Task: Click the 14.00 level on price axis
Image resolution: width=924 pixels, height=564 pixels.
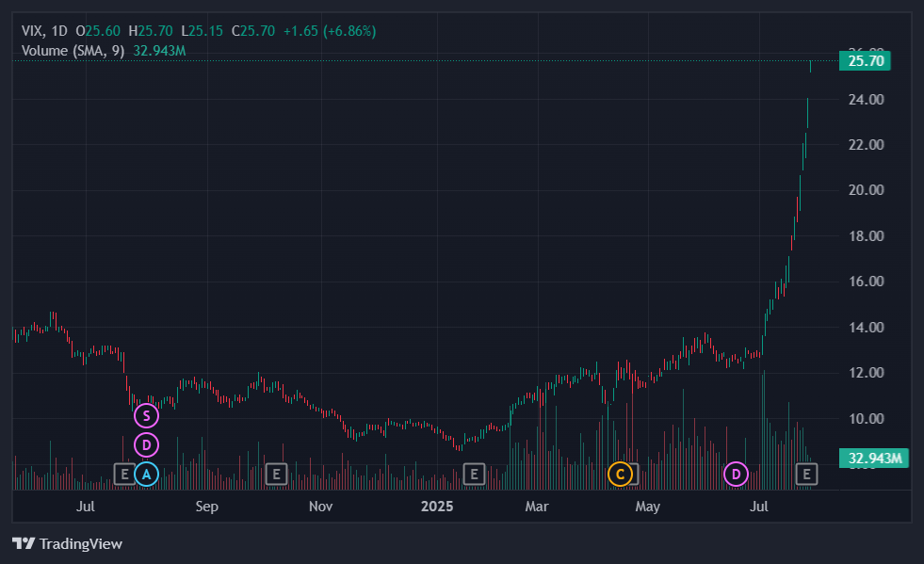Action: (x=866, y=327)
